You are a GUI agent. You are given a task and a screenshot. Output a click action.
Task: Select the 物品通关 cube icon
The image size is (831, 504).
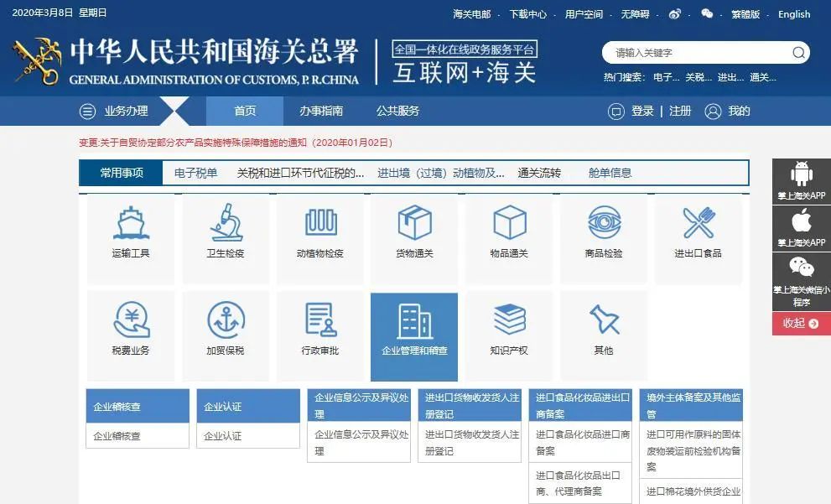click(509, 222)
